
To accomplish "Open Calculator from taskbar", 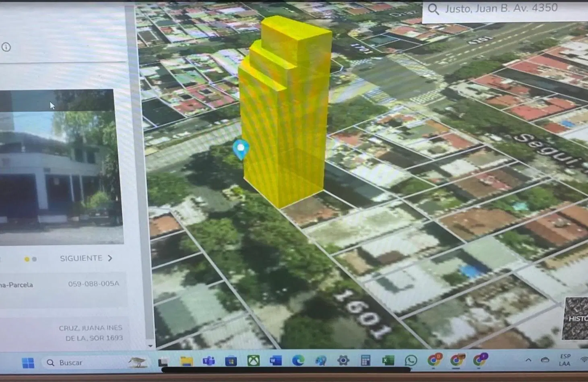I will 365,360.
